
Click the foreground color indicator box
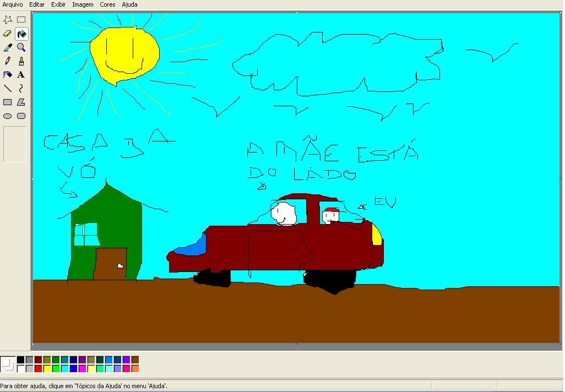pos(7,363)
